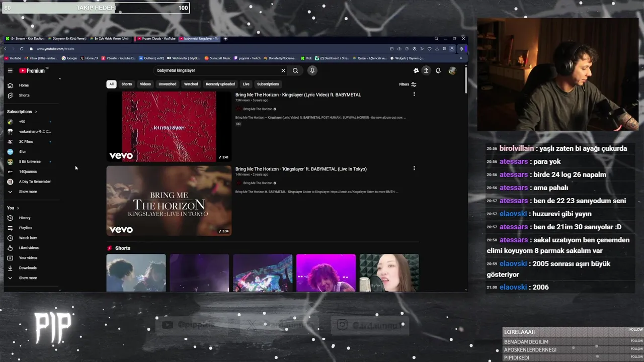Open the YouTube bookmark in bookmarks bar
The height and width of the screenshot is (362, 644).
13,58
